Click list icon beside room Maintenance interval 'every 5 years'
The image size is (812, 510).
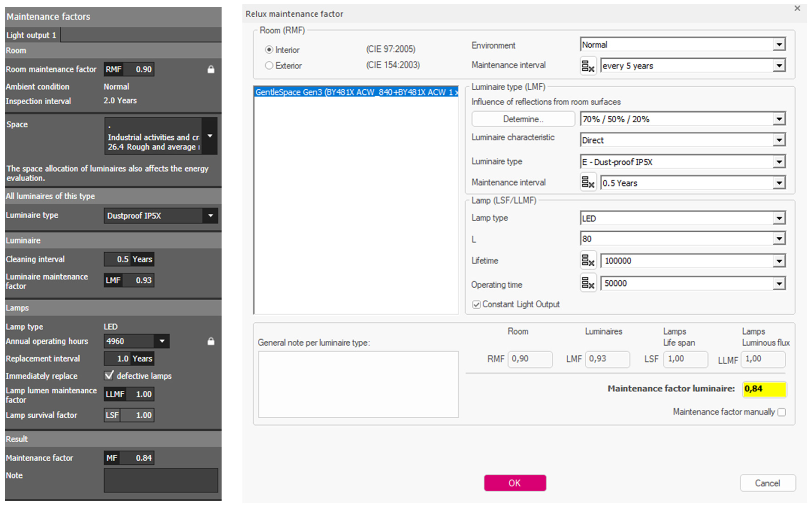(588, 66)
